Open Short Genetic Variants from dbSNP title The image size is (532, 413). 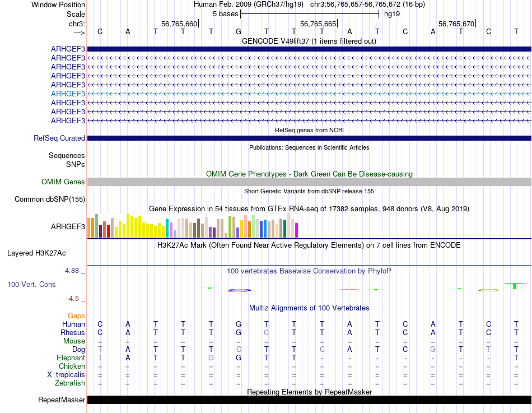(x=309, y=191)
